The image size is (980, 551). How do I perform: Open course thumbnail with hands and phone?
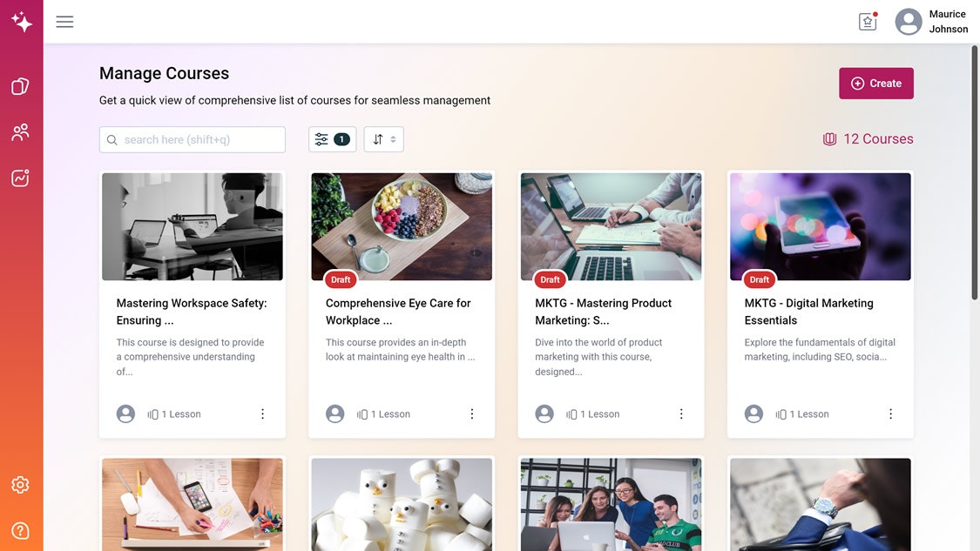[x=192, y=504]
